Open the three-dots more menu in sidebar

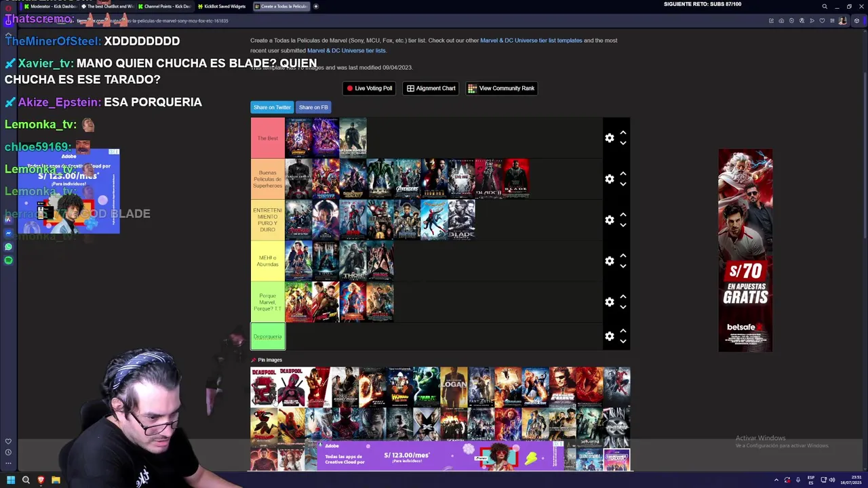pyautogui.click(x=8, y=464)
